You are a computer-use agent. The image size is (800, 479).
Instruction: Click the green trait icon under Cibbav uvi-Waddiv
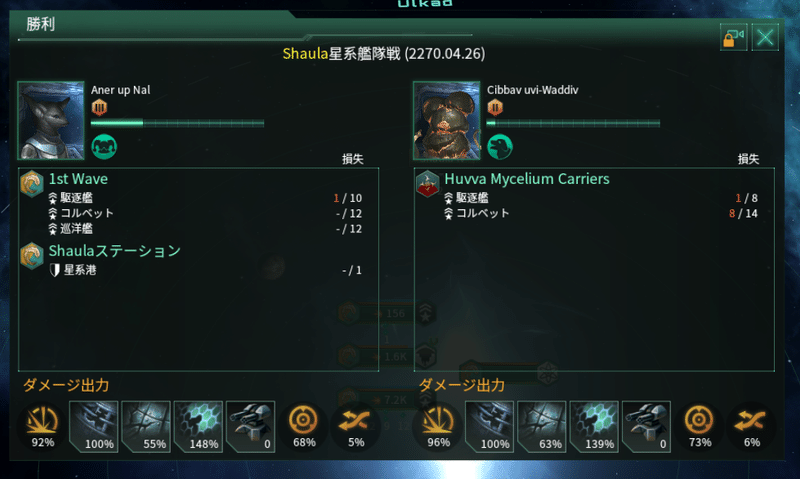[x=499, y=147]
